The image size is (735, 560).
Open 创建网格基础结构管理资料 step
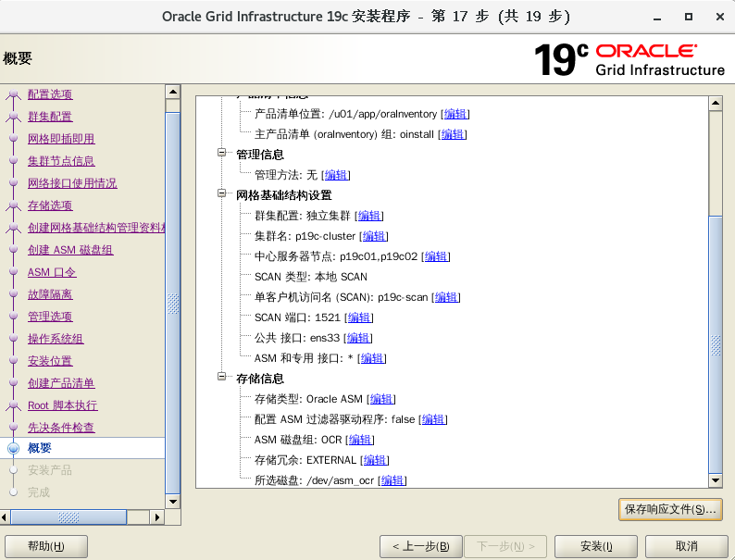tap(96, 228)
